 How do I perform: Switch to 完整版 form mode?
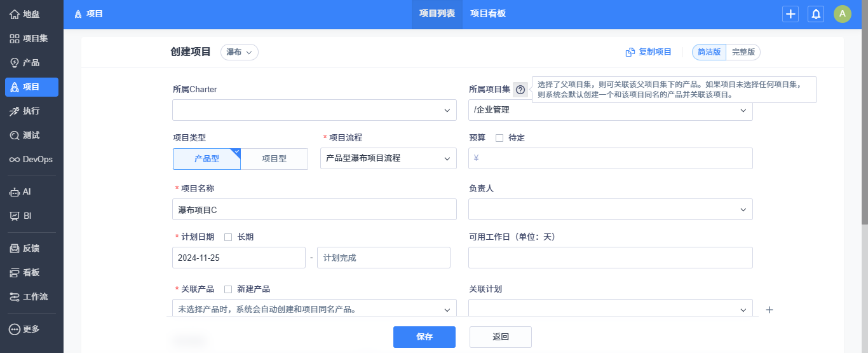coord(743,52)
